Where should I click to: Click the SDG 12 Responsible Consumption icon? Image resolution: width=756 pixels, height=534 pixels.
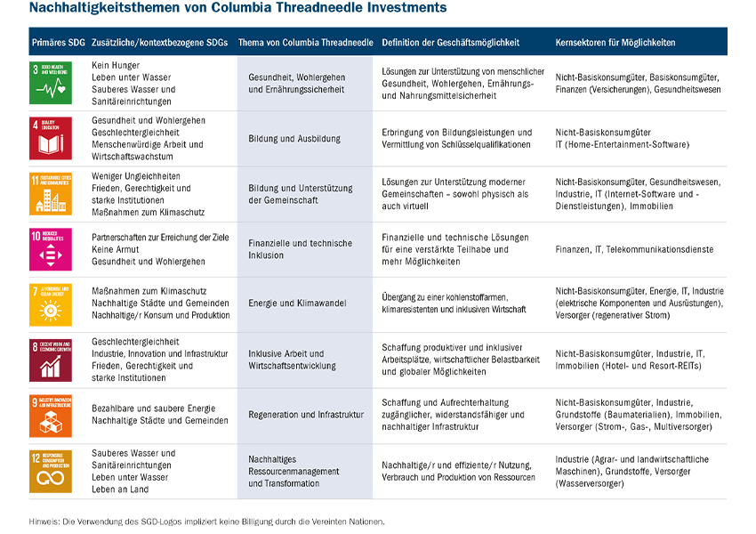51,472
